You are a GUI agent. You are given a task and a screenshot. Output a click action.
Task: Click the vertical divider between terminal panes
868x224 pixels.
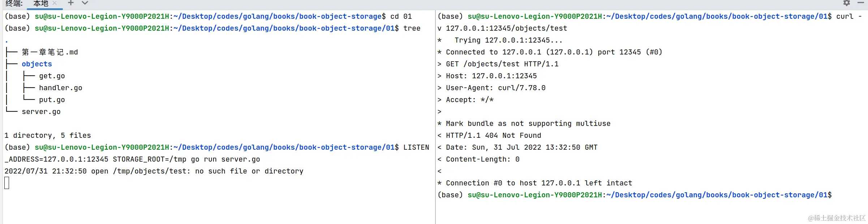pyautogui.click(x=435, y=115)
